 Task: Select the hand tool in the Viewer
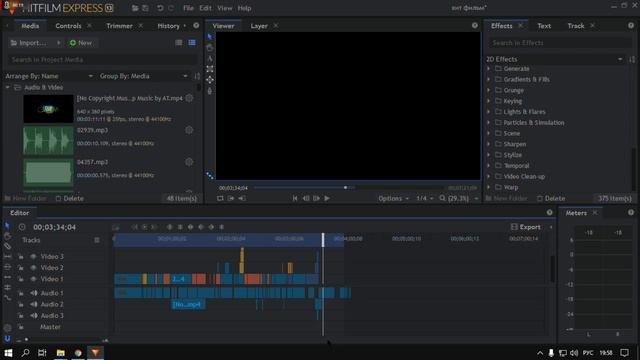coord(210,48)
